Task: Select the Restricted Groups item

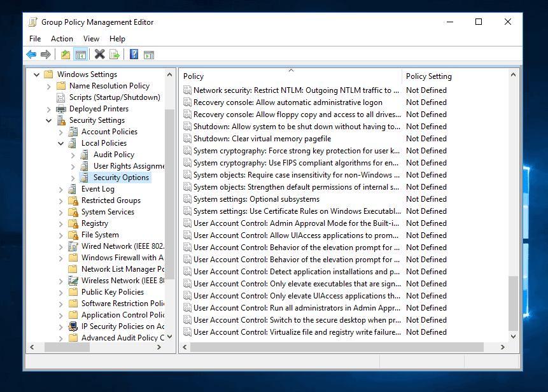Action: pyautogui.click(x=111, y=200)
